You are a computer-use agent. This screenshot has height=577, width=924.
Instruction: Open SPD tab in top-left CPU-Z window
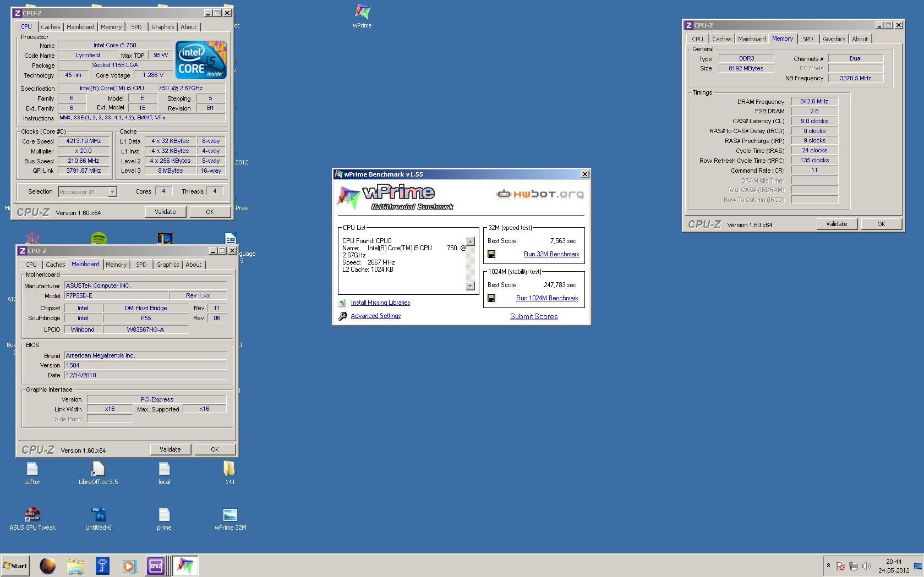(136, 27)
